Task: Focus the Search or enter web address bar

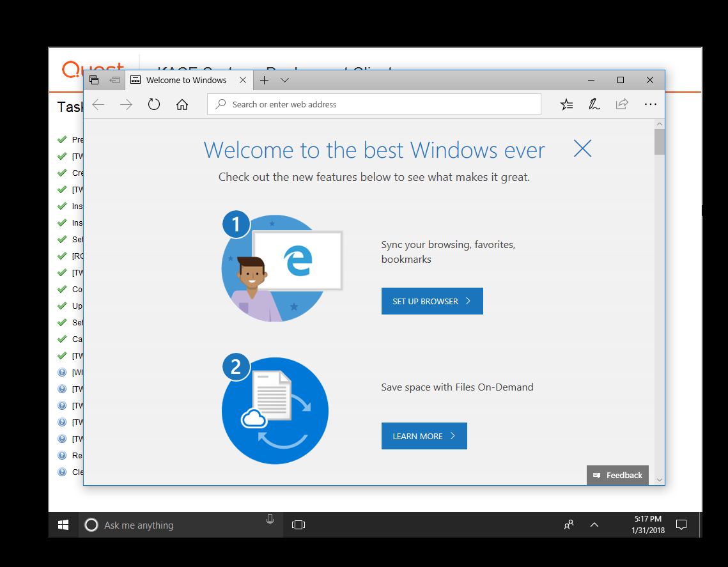Action: (374, 104)
